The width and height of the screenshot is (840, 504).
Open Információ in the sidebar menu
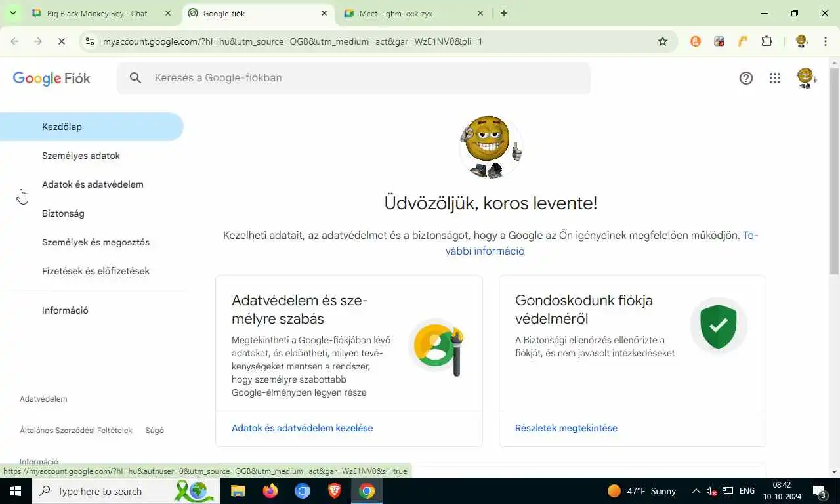point(92,310)
